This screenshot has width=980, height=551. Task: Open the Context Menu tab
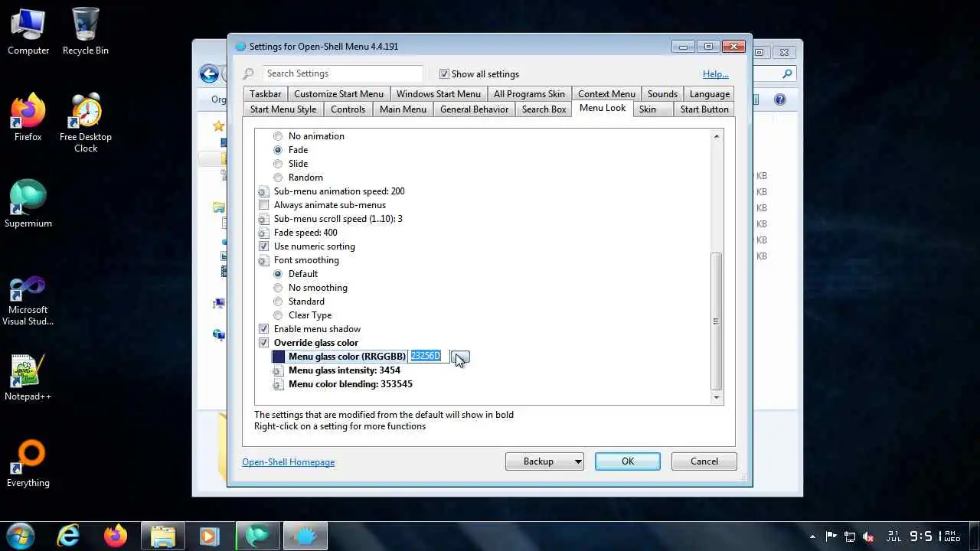coord(606,94)
